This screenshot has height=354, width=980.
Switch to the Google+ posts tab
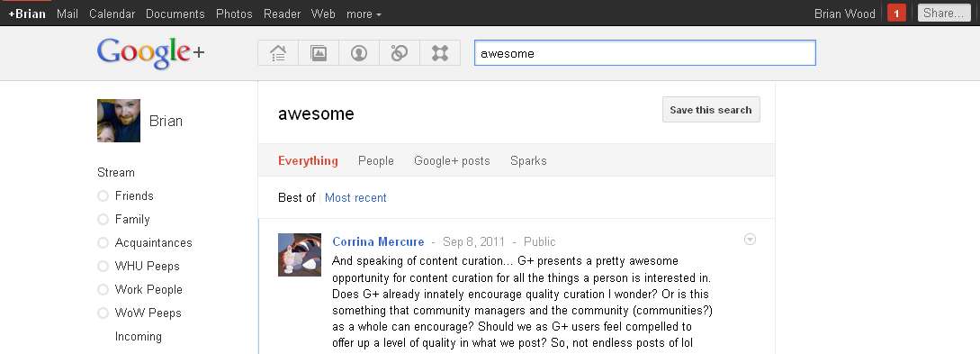pos(452,160)
